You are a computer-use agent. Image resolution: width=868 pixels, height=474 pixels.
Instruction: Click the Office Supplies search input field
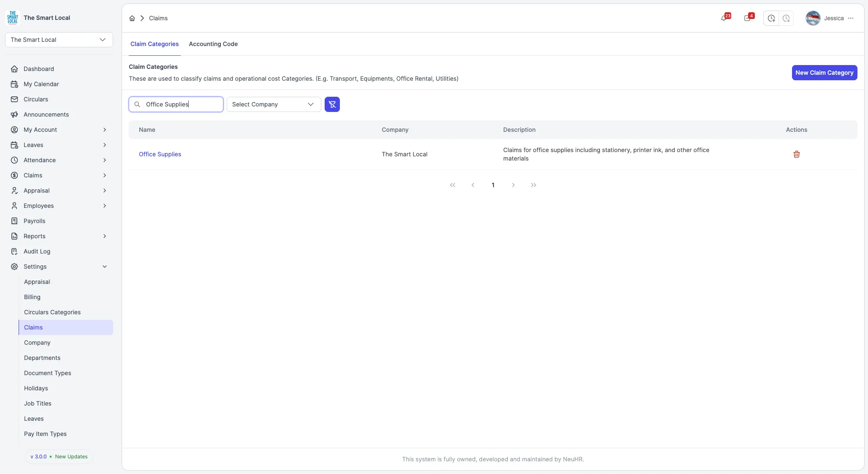[x=176, y=104]
